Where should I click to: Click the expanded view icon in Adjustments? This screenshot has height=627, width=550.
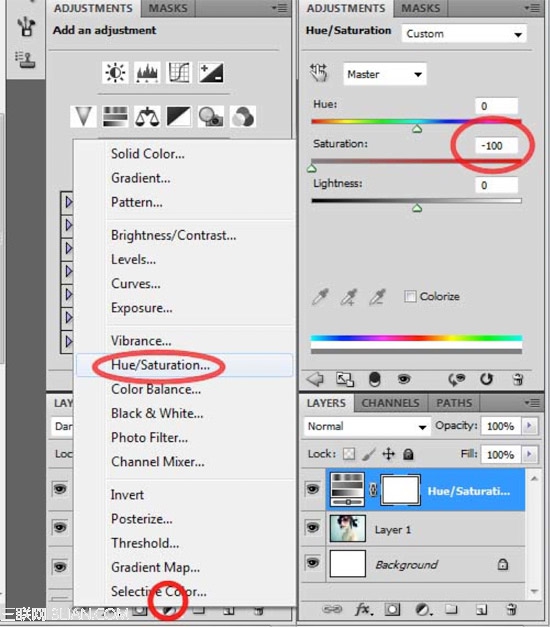(x=345, y=379)
